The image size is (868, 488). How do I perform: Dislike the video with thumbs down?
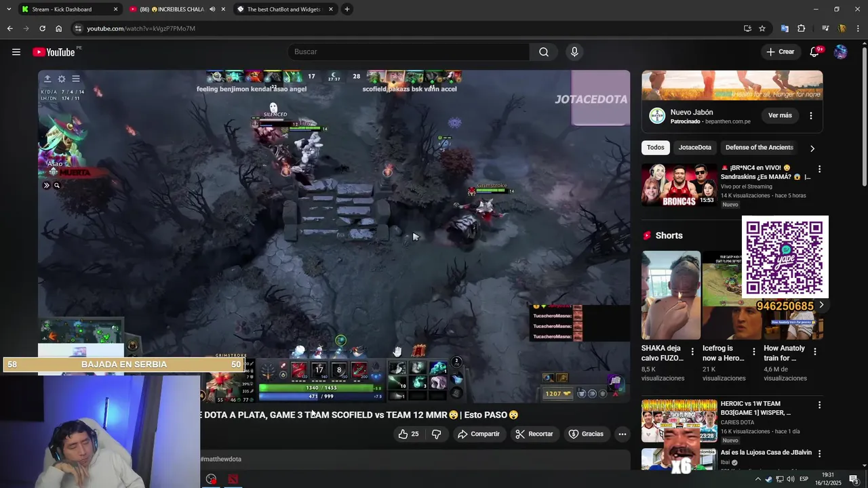point(437,434)
